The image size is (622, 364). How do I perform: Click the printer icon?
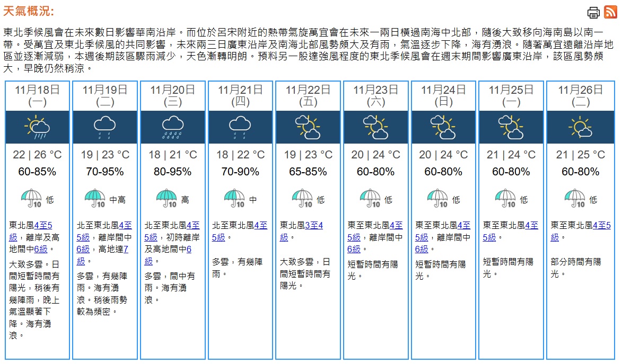pyautogui.click(x=593, y=12)
